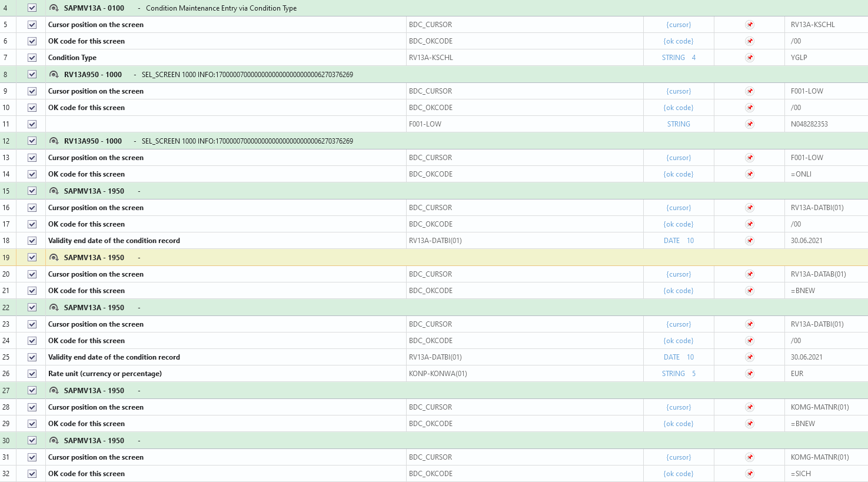Click the STRING 5 type link
The image size is (868, 482).
click(679, 374)
